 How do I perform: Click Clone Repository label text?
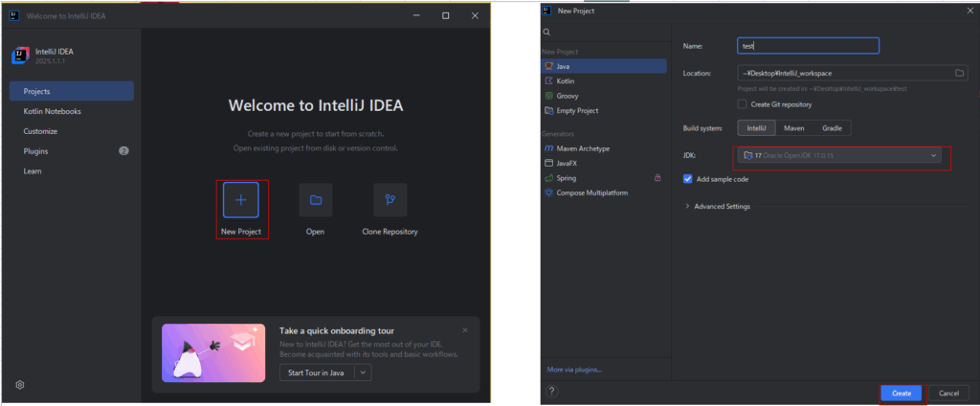click(x=390, y=232)
